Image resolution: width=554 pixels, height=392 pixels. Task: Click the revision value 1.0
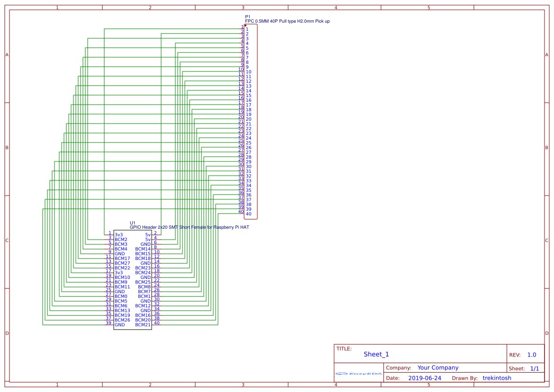tap(533, 354)
